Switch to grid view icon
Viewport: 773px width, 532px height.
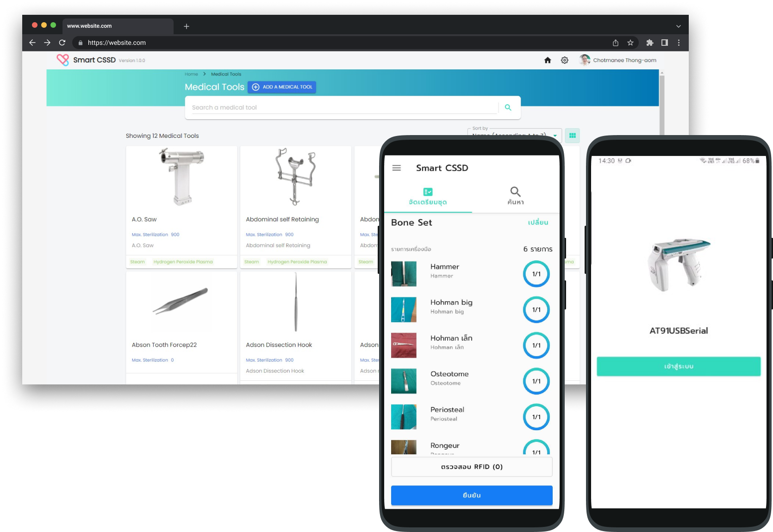[573, 136]
